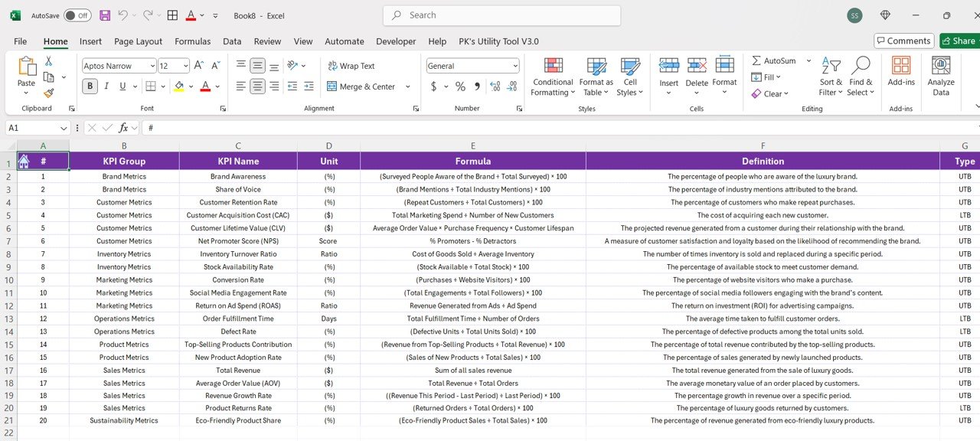Screen dimensions: 980x441
Task: Open PK's Utility Tool V3.0 tab
Action: coord(498,41)
